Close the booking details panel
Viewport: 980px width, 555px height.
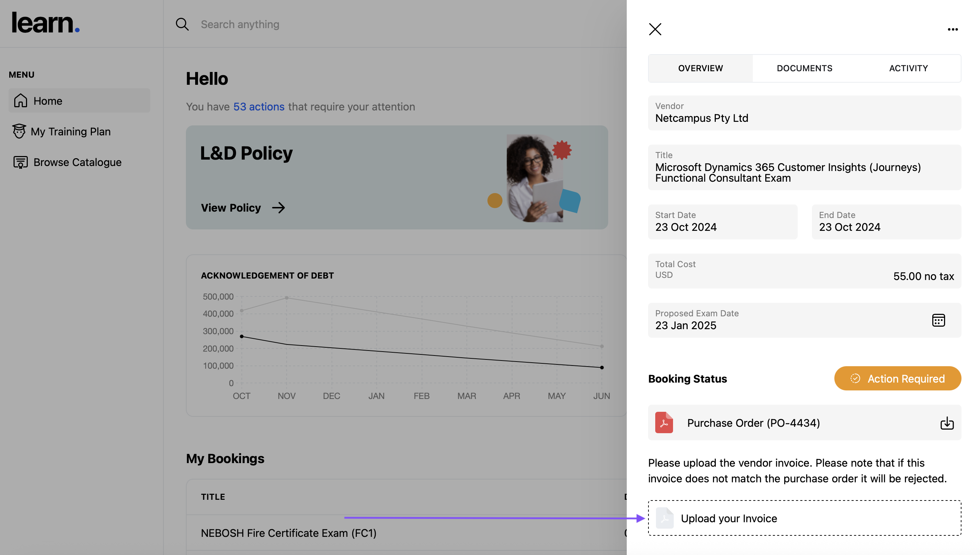pyautogui.click(x=655, y=29)
